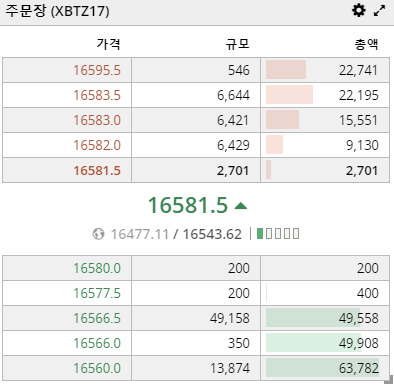394x385 pixels.
Task: Click the resize handle at the panel corner
Action: [x=389, y=379]
